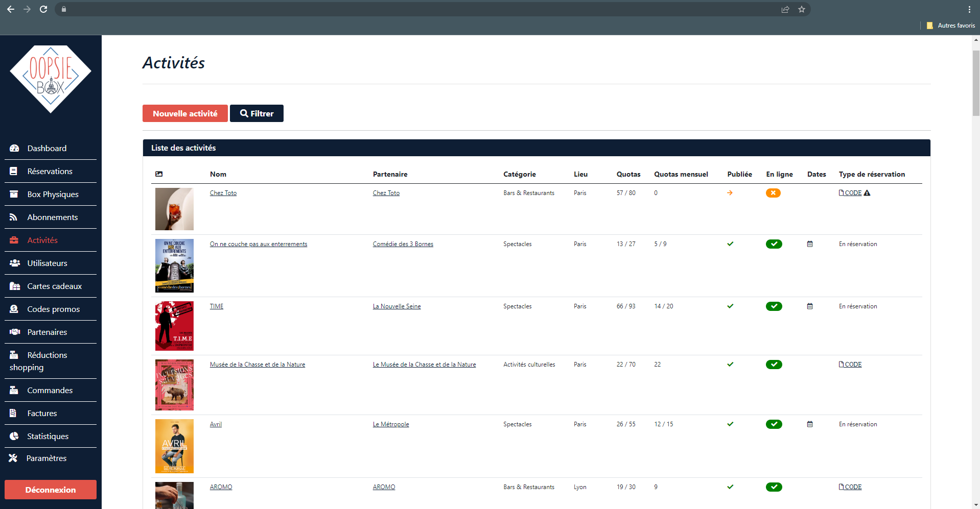Viewport: 980px width, 509px height.
Task: Disable En ligne for AROMO
Action: (774, 487)
